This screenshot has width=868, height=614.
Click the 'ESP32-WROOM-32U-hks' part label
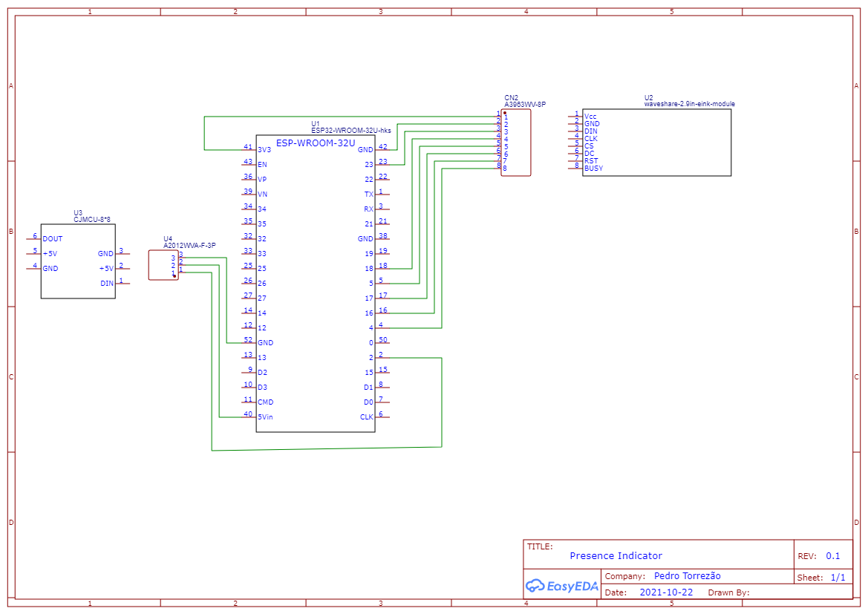[351, 131]
